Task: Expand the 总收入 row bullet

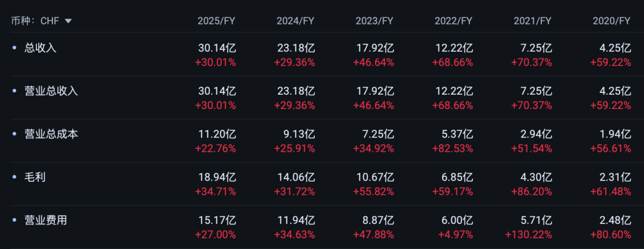Action: pyautogui.click(x=14, y=48)
